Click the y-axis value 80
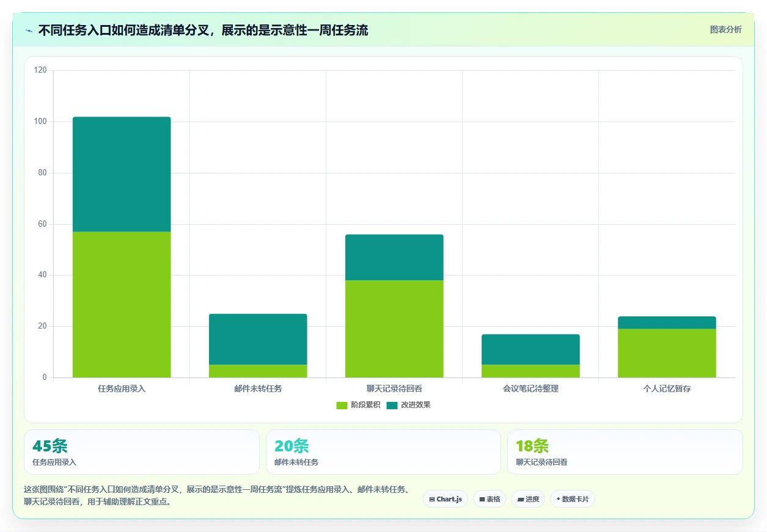This screenshot has width=767, height=532. coord(42,173)
